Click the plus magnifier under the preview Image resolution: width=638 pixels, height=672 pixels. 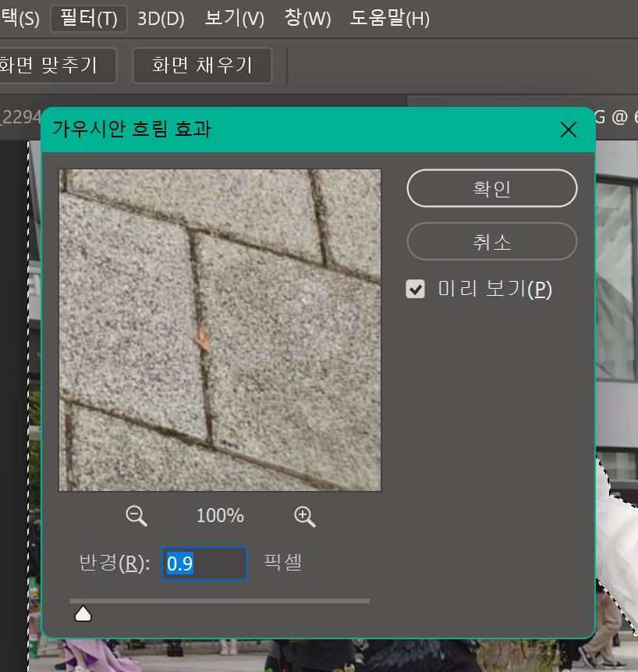304,516
